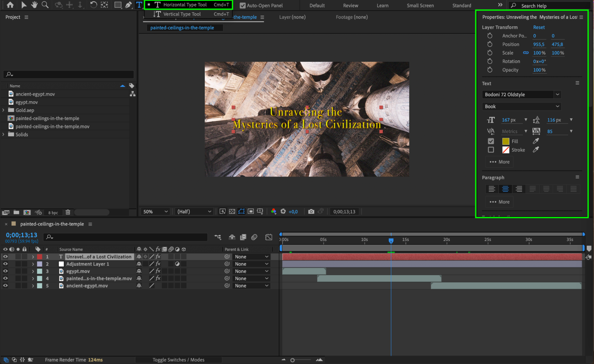This screenshot has width=594, height=364.
Task: Click Toggle Switches / Modes button
Action: (178, 360)
